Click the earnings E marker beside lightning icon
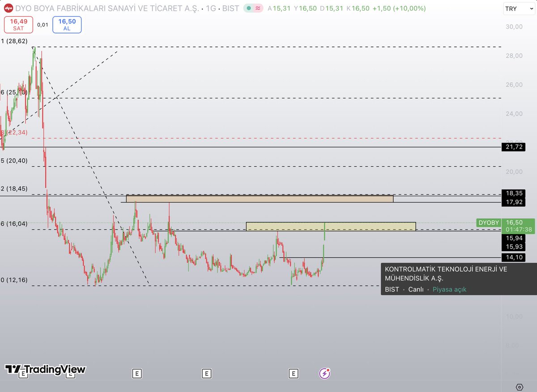This screenshot has height=392, width=537. 294,373
